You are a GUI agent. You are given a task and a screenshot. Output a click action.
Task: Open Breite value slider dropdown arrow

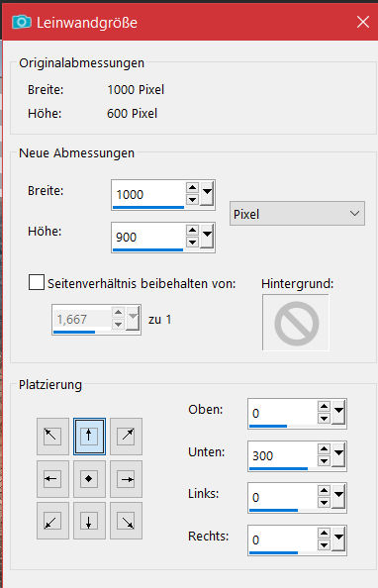207,194
